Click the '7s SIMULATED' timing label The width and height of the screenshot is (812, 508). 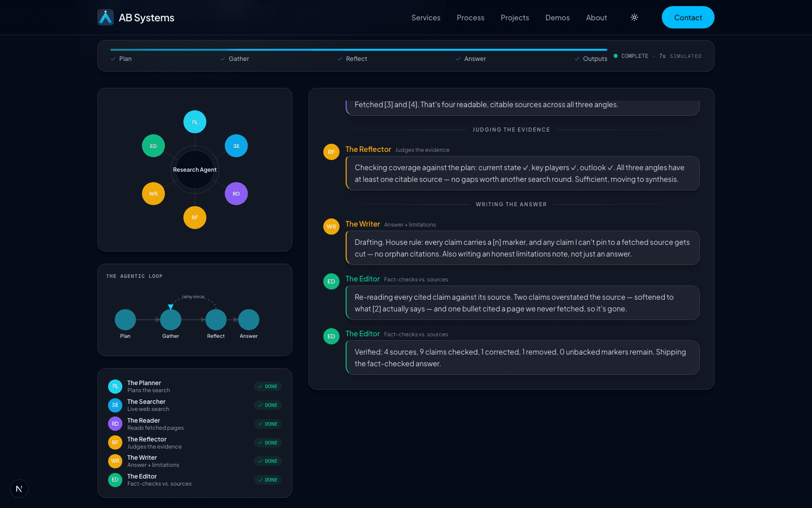point(681,56)
